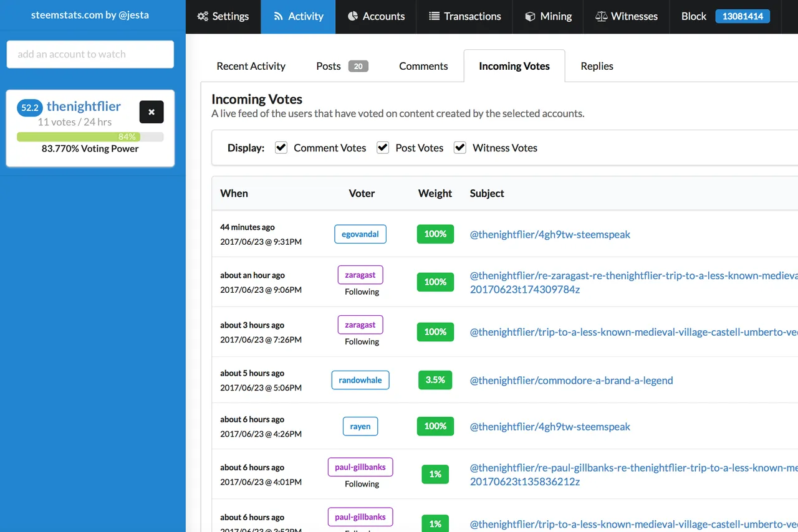Image resolution: width=798 pixels, height=532 pixels.
Task: Click the egovandal voter tag
Action: 360,234
